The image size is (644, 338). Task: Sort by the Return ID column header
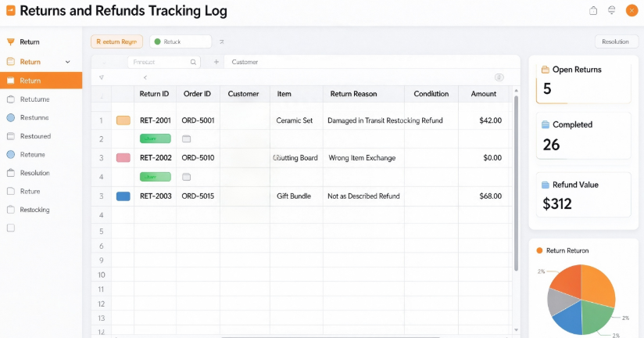click(154, 94)
